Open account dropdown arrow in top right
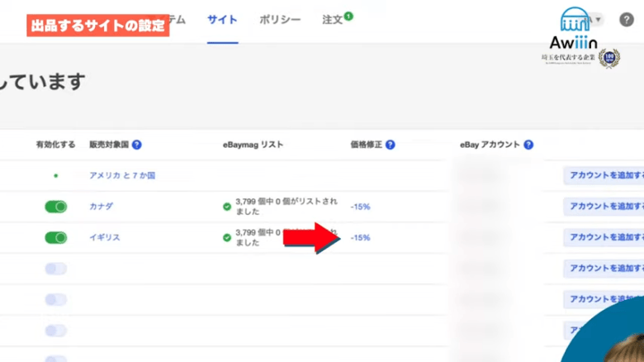644x362 pixels. click(x=597, y=20)
